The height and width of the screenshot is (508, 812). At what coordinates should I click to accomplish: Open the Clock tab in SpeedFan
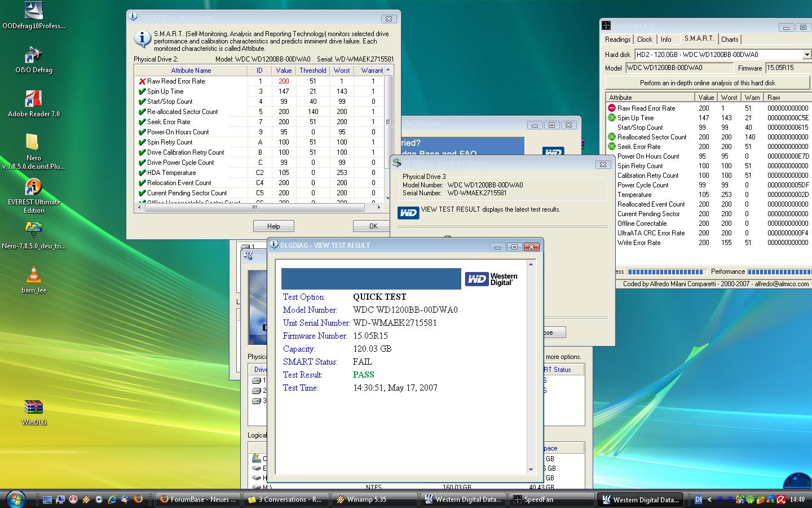click(645, 40)
